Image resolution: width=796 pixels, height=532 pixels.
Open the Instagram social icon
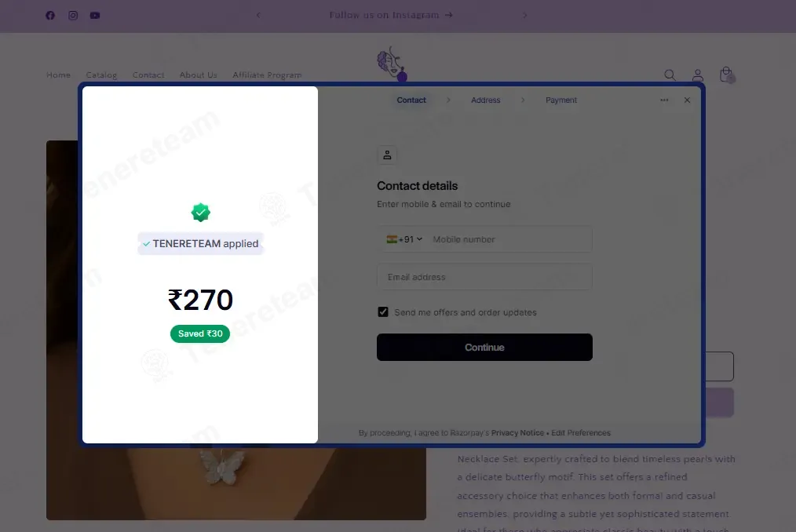73,15
